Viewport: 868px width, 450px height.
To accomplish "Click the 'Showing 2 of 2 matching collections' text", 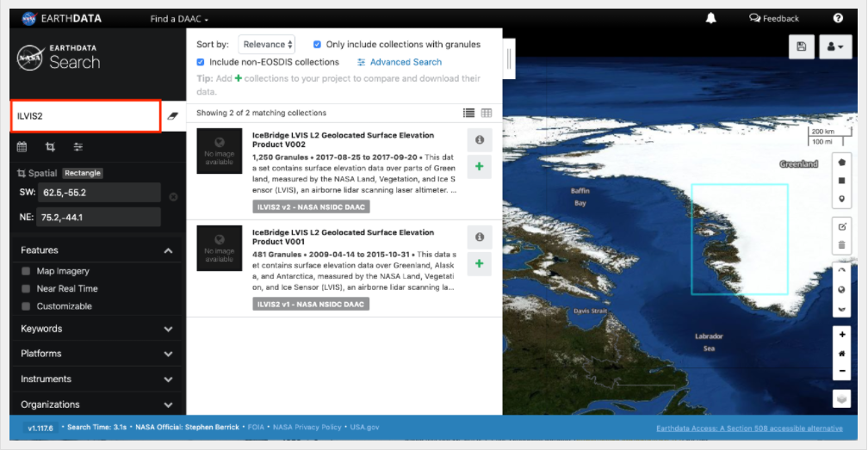I will tap(261, 113).
